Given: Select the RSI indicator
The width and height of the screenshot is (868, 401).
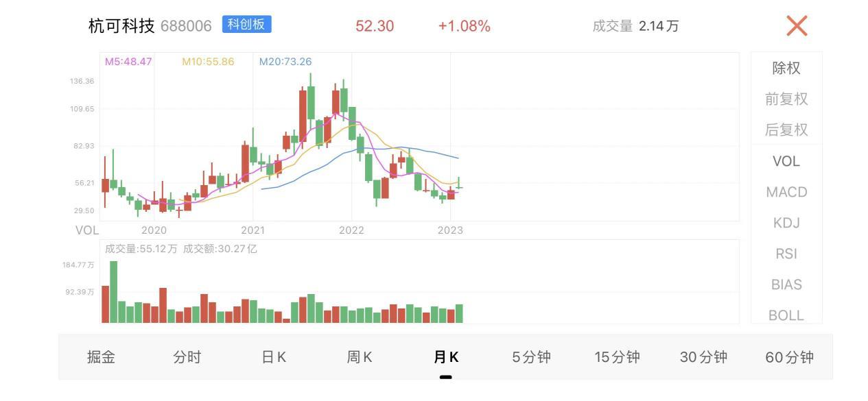Looking at the screenshot, I should [x=786, y=254].
